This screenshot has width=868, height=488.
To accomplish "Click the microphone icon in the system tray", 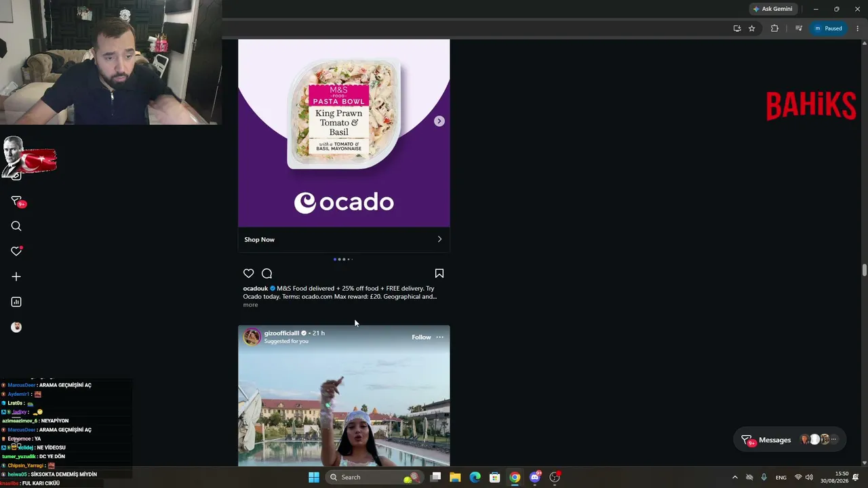I will [x=764, y=477].
